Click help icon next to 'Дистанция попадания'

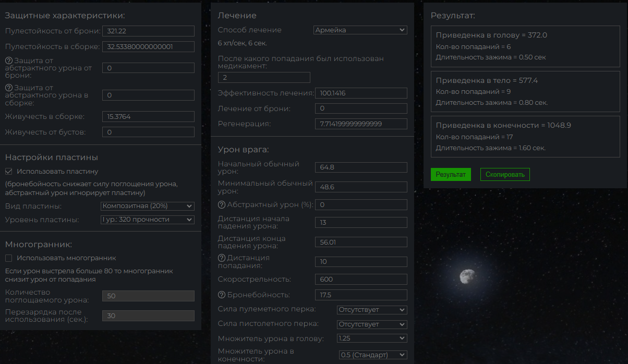222,258
